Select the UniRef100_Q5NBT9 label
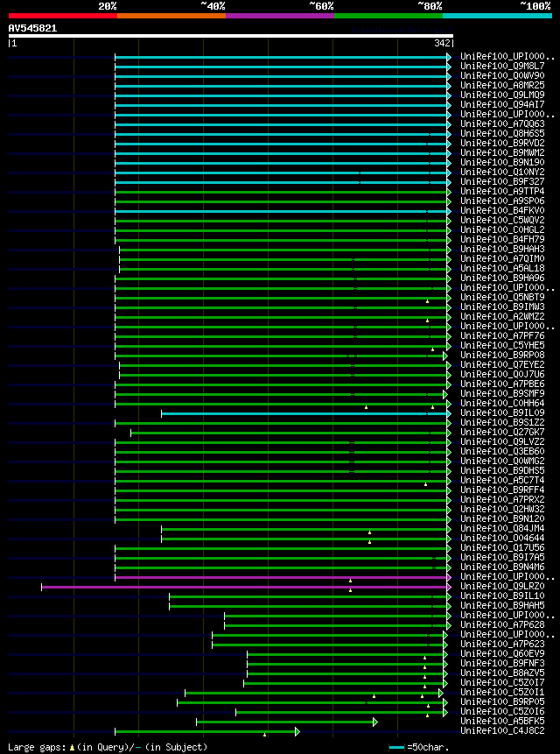Screen dimensions: 560x754 pos(502,297)
